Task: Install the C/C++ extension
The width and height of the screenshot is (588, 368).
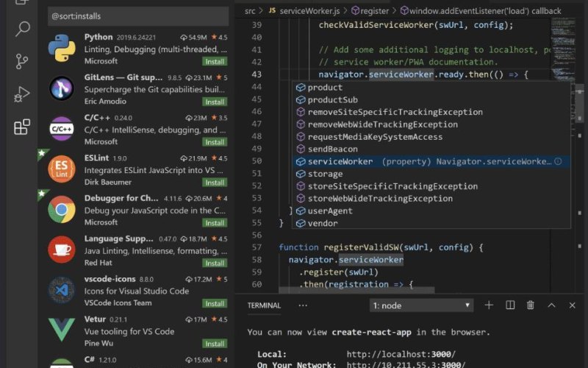Action: [x=215, y=142]
